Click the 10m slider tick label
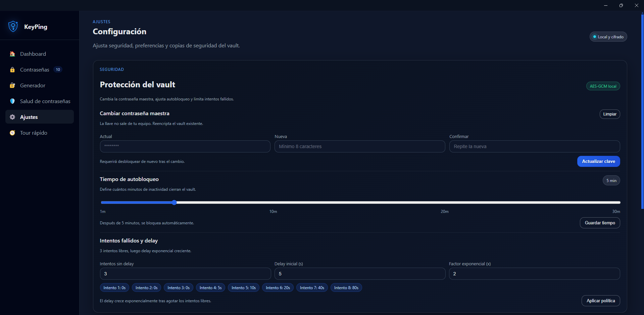 (273, 212)
